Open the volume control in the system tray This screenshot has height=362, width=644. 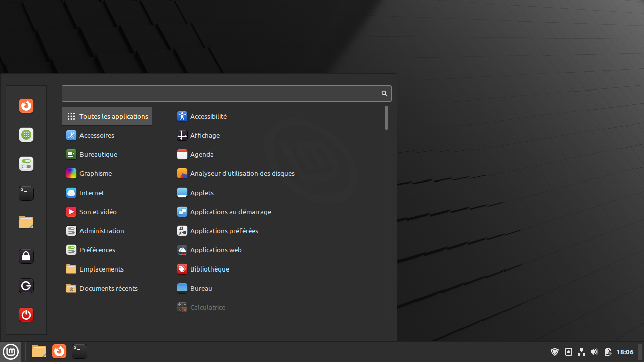point(594,352)
